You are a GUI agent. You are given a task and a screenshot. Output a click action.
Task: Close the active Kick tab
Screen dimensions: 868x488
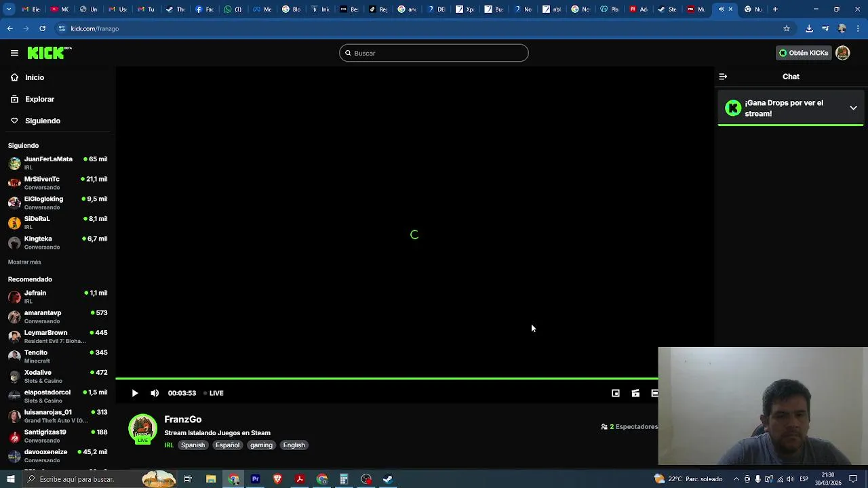coord(730,9)
